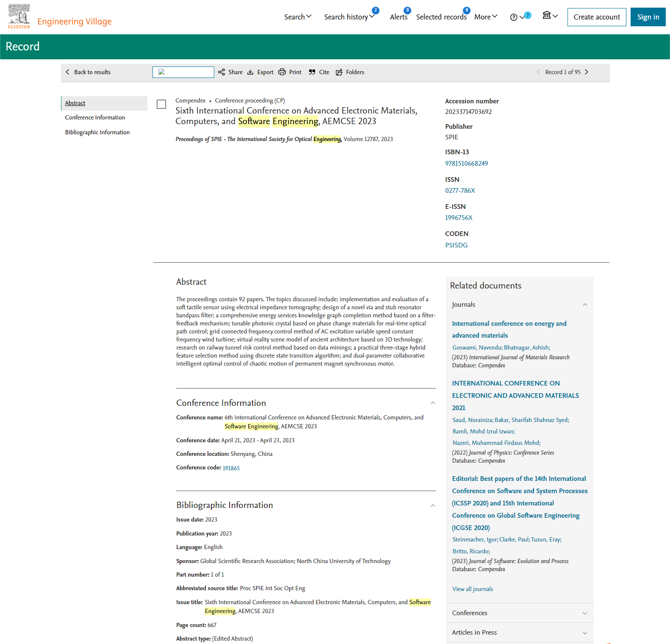Image resolution: width=670 pixels, height=644 pixels.
Task: Jump to Conference Information in the sidebar
Action: coord(95,117)
